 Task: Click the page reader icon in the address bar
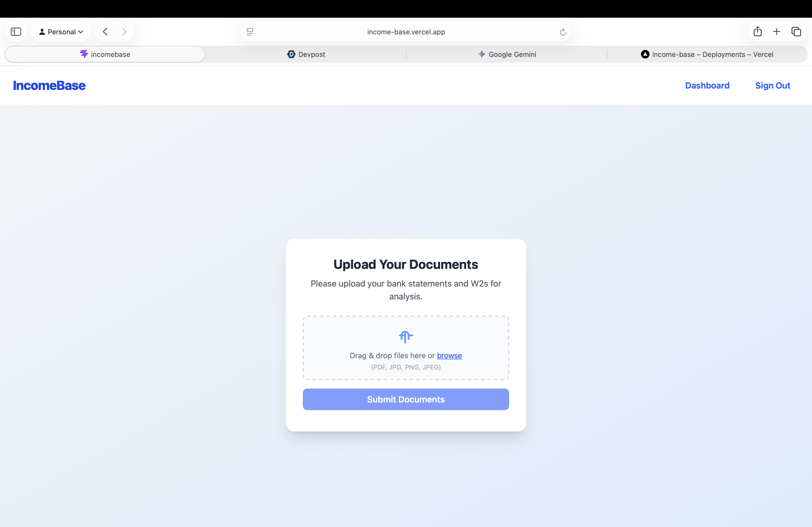(x=250, y=32)
